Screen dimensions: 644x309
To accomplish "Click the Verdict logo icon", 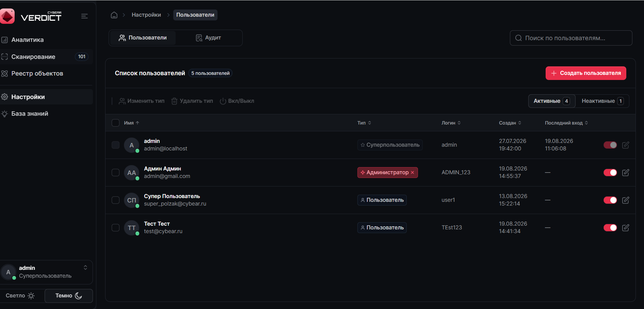I will pos(7,16).
